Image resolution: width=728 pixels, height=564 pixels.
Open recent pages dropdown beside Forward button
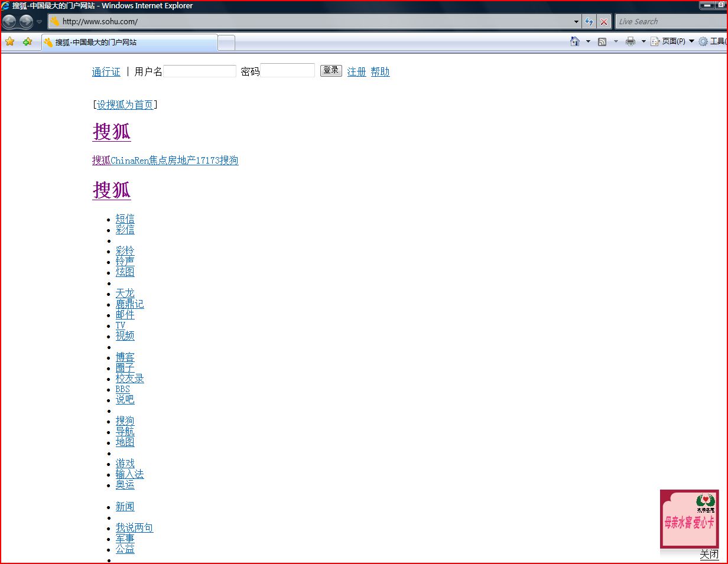click(x=40, y=22)
